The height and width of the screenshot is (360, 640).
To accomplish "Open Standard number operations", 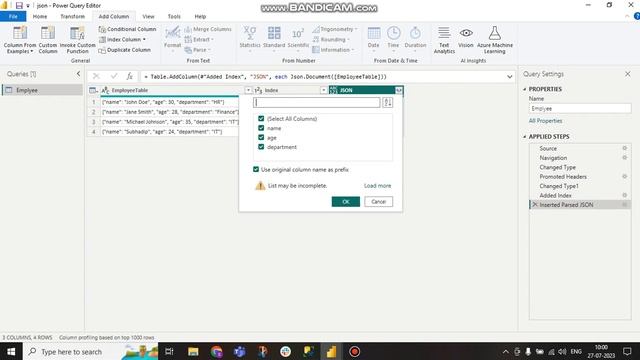I will [x=274, y=38].
